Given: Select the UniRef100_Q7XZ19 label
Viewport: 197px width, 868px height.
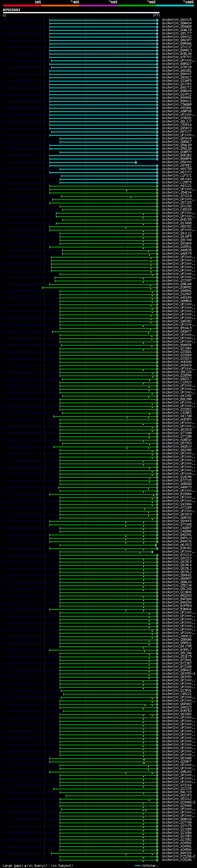Looking at the screenshot, I should point(177,196).
